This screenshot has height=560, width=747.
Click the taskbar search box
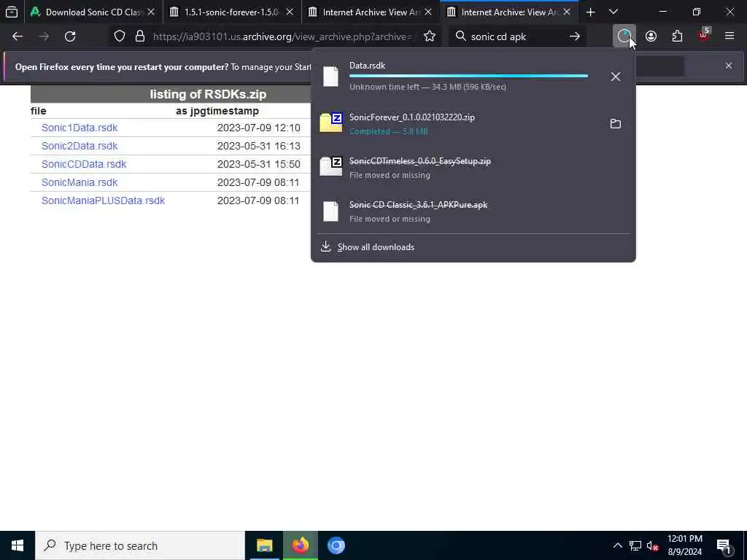140,545
